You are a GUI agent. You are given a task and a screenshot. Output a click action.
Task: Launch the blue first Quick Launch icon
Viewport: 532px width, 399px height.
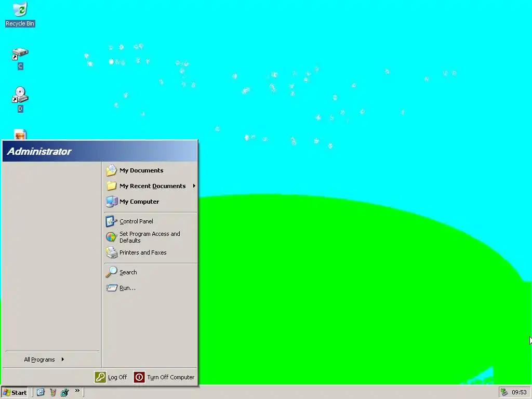[x=41, y=392]
